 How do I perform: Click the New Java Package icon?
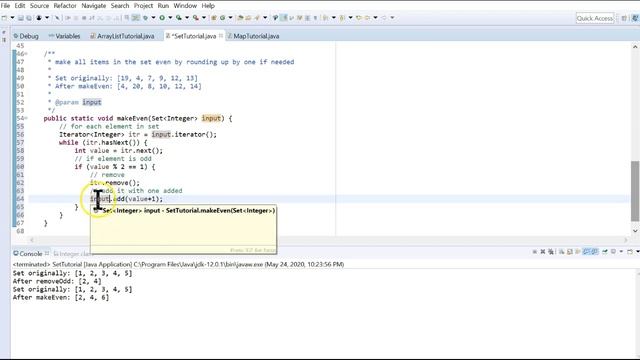[x=213, y=18]
